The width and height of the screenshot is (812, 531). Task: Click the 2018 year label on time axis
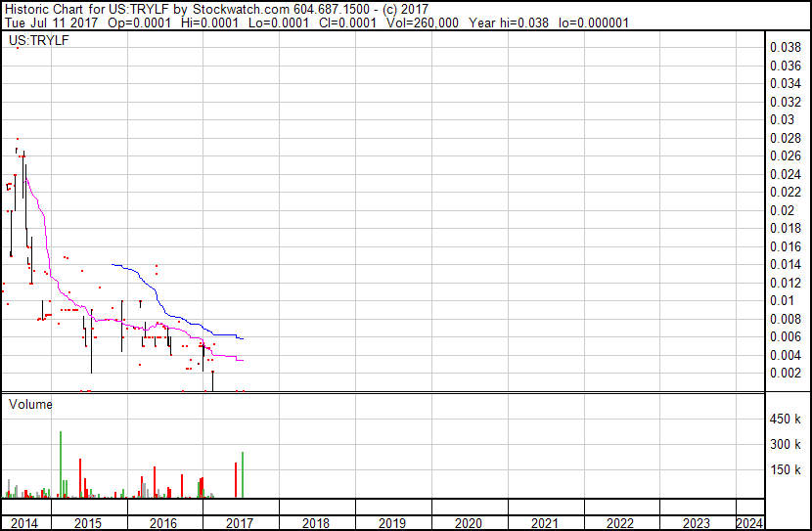click(x=316, y=523)
